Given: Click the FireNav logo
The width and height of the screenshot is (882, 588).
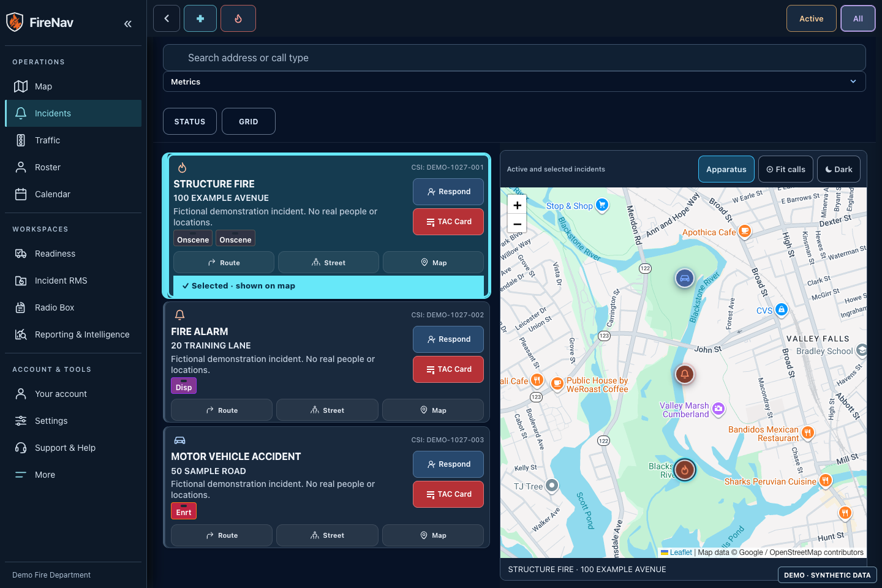Looking at the screenshot, I should [x=40, y=23].
